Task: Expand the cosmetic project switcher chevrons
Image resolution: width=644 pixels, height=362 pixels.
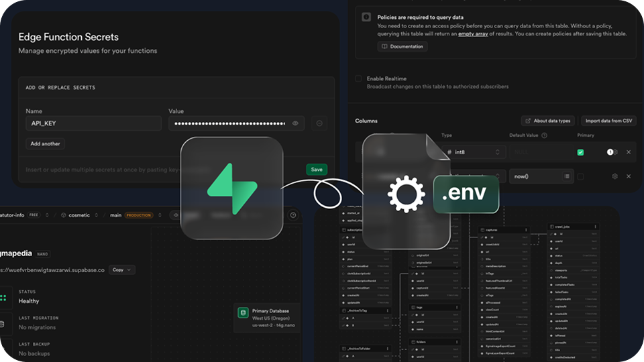Action: coord(96,215)
